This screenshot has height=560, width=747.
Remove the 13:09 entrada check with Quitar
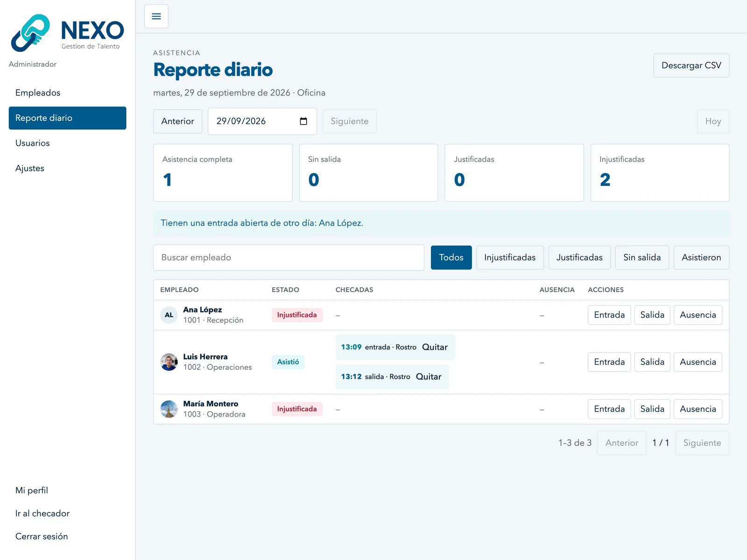[x=435, y=347]
